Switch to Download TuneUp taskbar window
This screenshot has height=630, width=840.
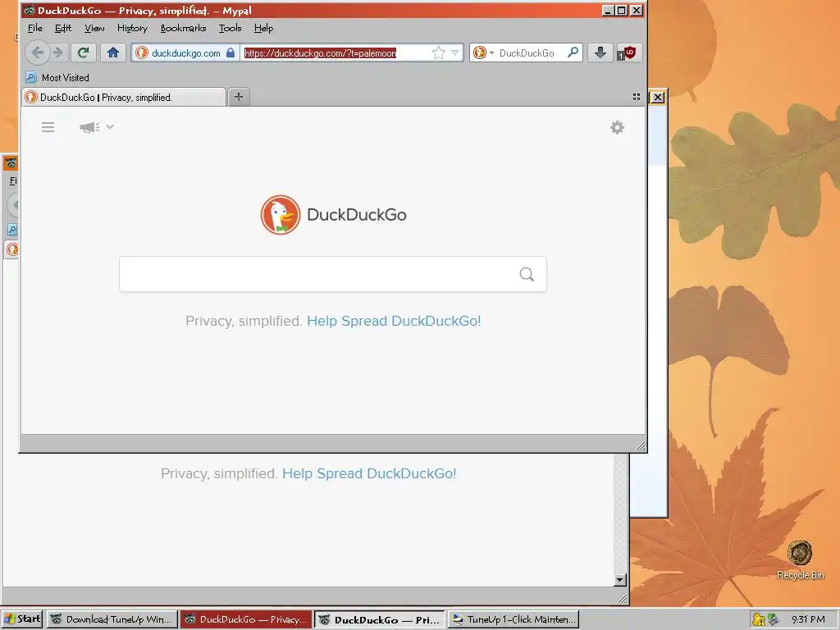[x=112, y=619]
